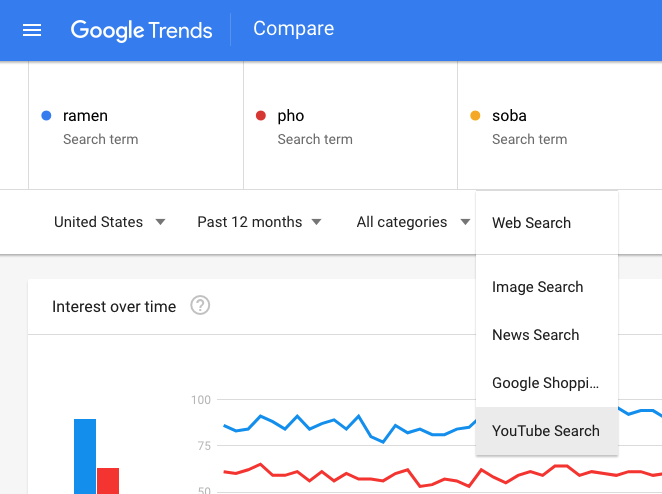Click the Compare page title
Image resolution: width=662 pixels, height=494 pixels.
click(x=293, y=29)
